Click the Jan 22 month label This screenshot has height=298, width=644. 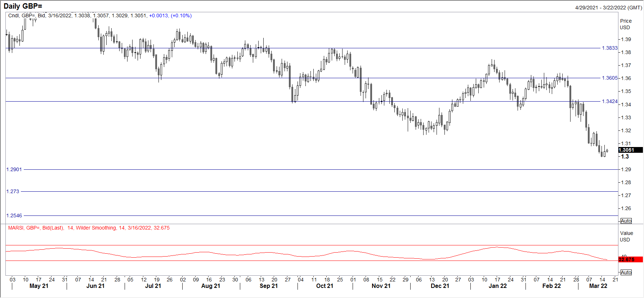coord(498,286)
